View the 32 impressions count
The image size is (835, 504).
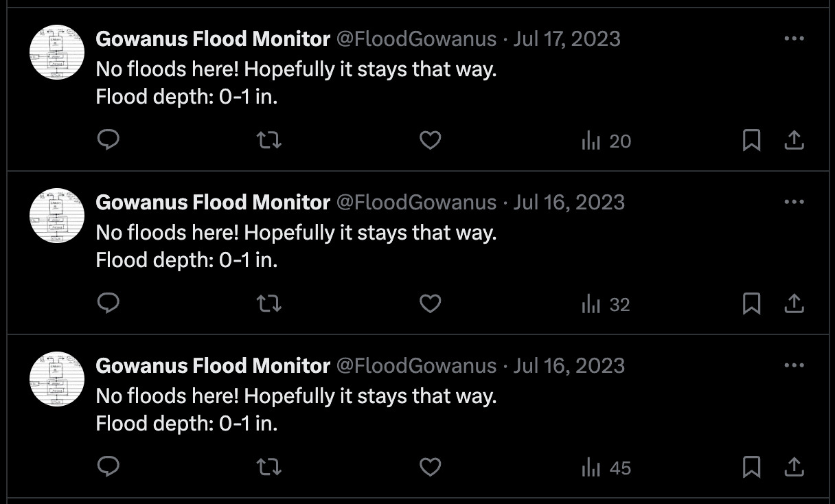point(604,303)
